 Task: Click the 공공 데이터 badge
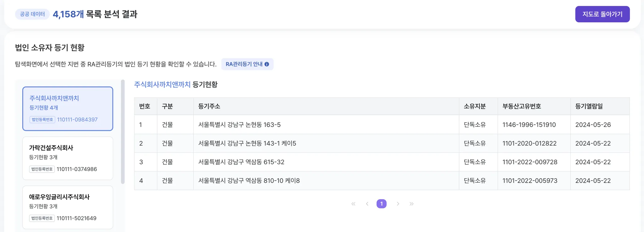tap(32, 14)
